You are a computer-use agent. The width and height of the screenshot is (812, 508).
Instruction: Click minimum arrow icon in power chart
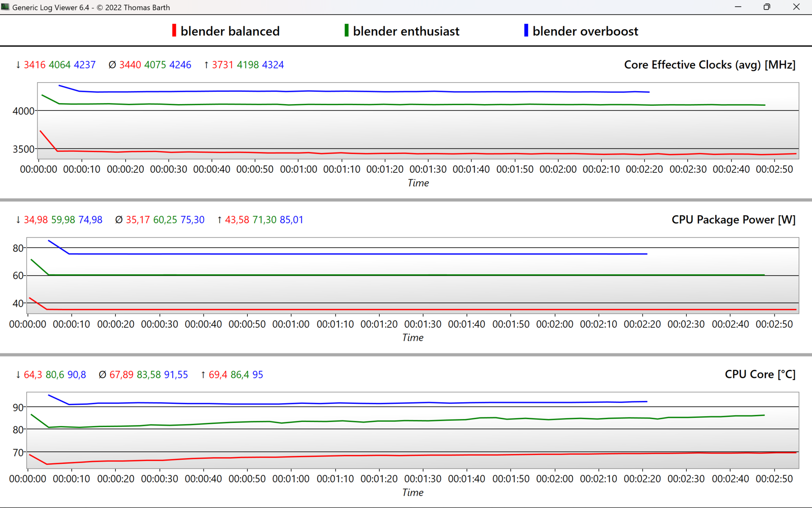coord(18,220)
